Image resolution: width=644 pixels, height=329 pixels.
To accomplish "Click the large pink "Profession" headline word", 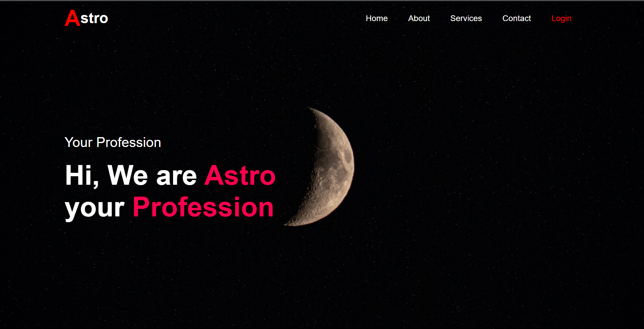I will [x=203, y=207].
